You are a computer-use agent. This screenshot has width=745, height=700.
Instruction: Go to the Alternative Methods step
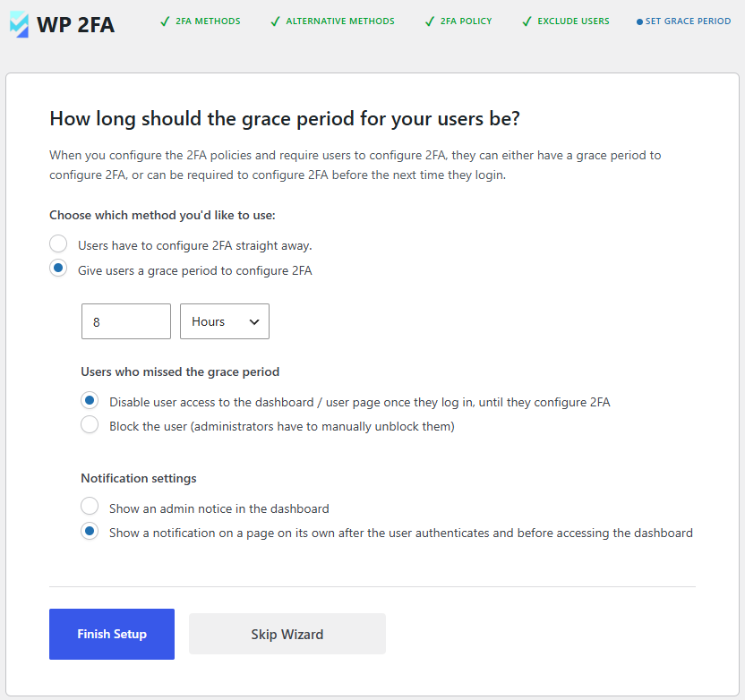tap(332, 21)
